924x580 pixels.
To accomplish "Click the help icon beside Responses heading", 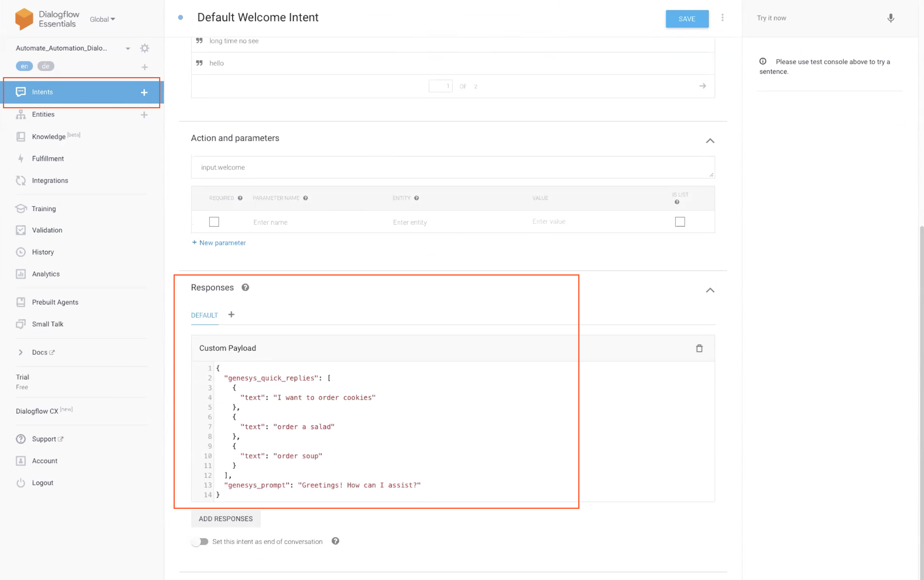I will pos(245,287).
